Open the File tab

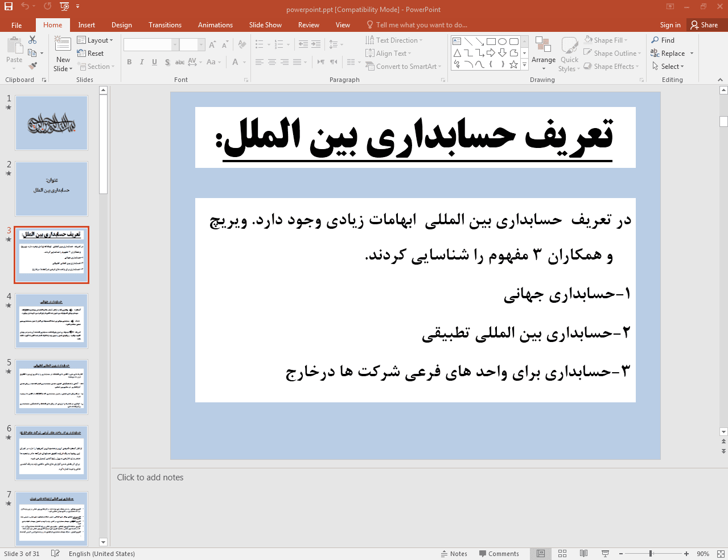pyautogui.click(x=17, y=25)
